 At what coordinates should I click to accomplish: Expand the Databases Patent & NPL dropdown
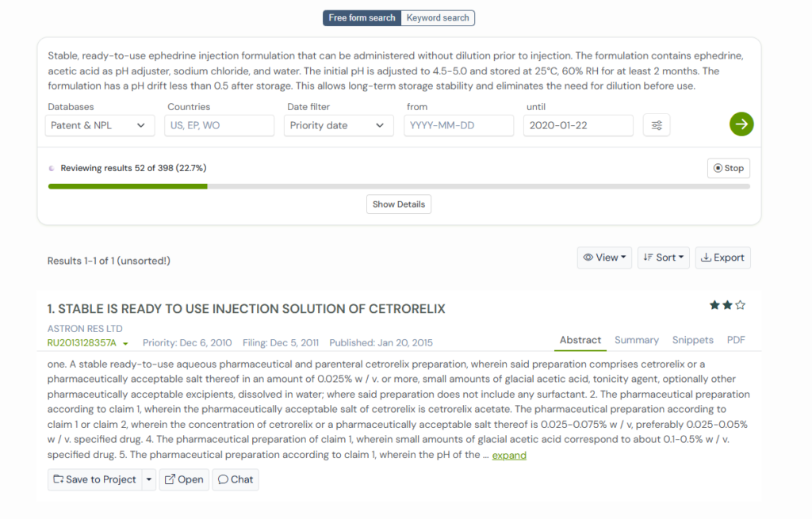coord(99,125)
